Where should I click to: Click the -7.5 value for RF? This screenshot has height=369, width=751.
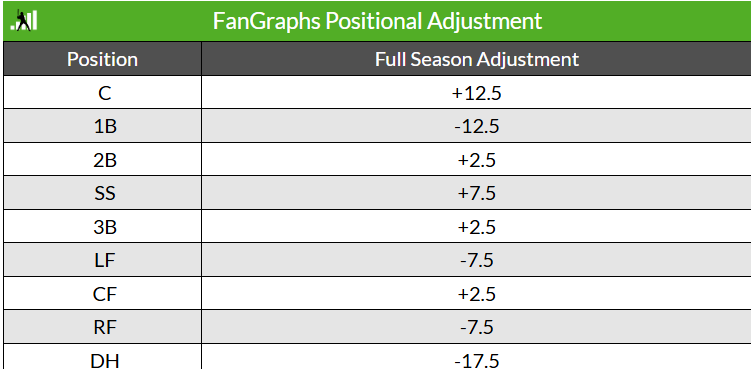[477, 328]
